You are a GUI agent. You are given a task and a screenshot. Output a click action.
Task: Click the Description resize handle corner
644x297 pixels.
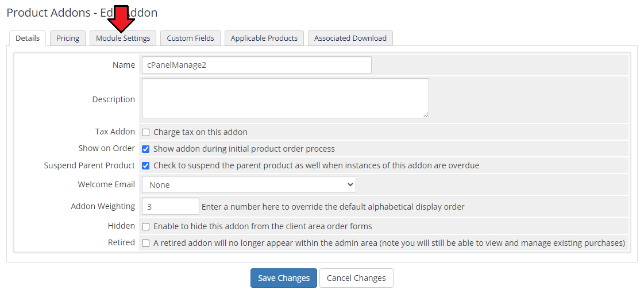point(426,115)
